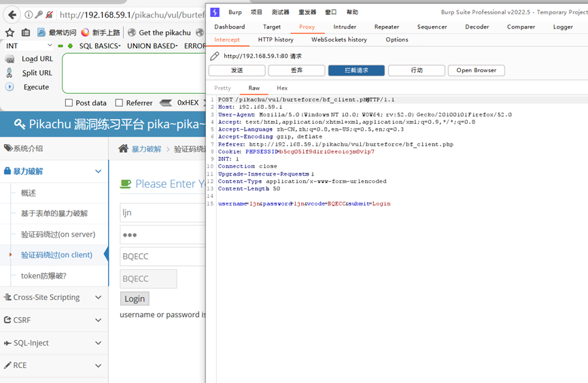This screenshot has height=383, width=588.
Task: Switch to the HTTP history tab
Action: click(x=275, y=39)
